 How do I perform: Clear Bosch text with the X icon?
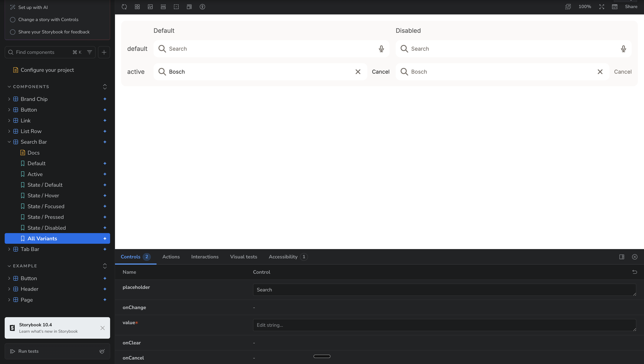pyautogui.click(x=358, y=72)
